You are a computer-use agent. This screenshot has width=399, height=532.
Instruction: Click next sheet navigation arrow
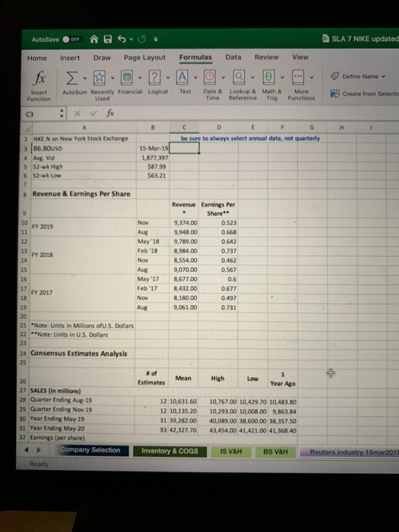coord(39,450)
